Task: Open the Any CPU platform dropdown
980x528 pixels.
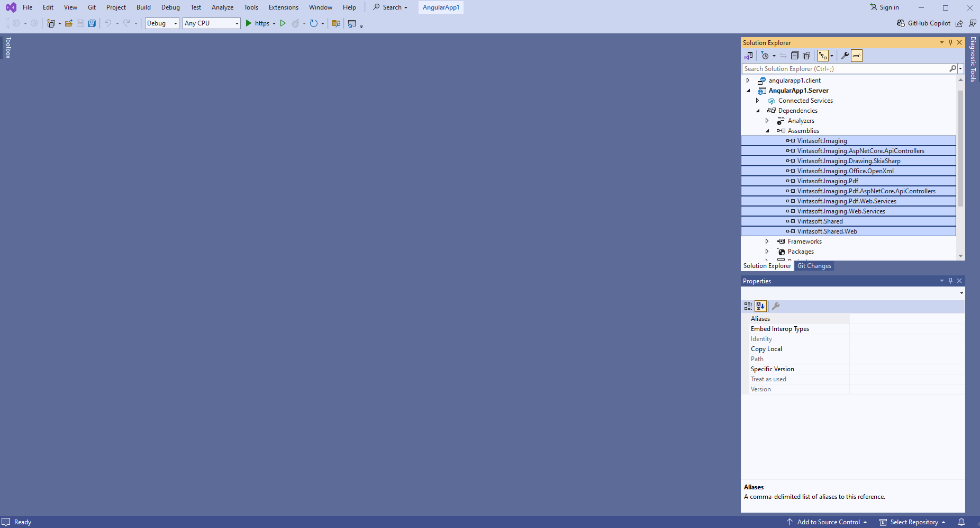Action: 212,23
